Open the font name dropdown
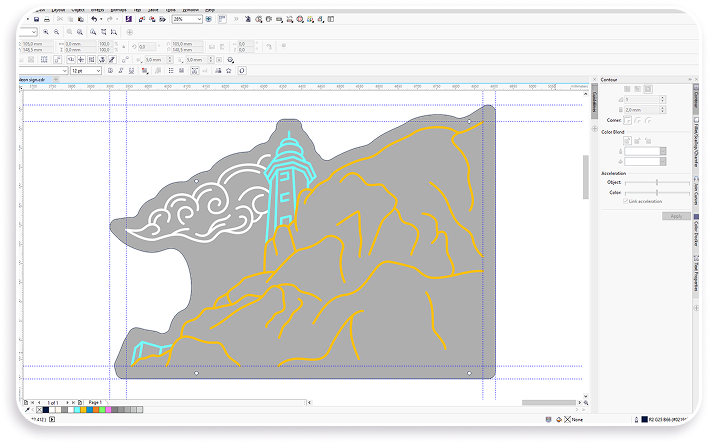 click(65, 71)
